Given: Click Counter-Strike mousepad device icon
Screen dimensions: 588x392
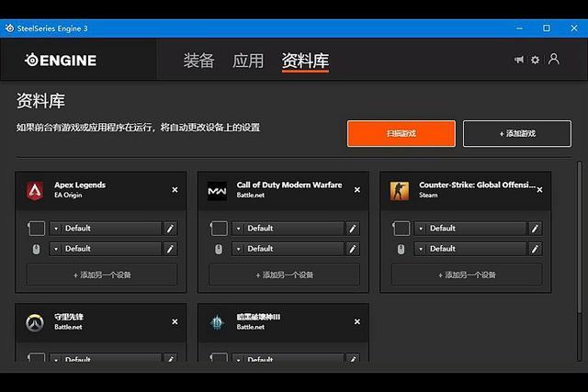Looking at the screenshot, I should tap(401, 229).
